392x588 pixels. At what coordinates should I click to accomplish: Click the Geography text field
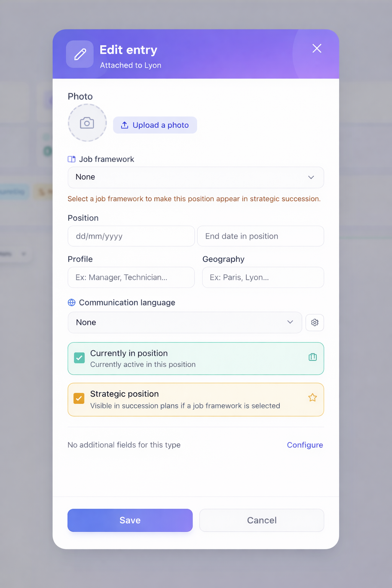coord(263,278)
